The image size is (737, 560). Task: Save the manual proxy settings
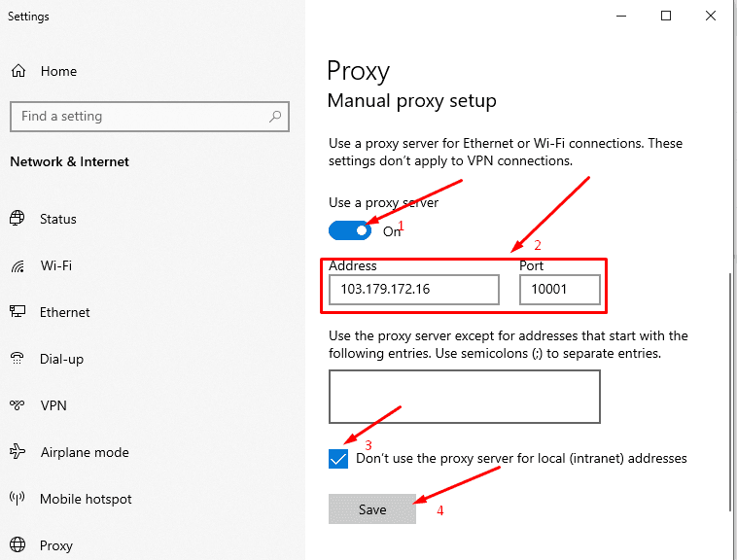point(372,509)
